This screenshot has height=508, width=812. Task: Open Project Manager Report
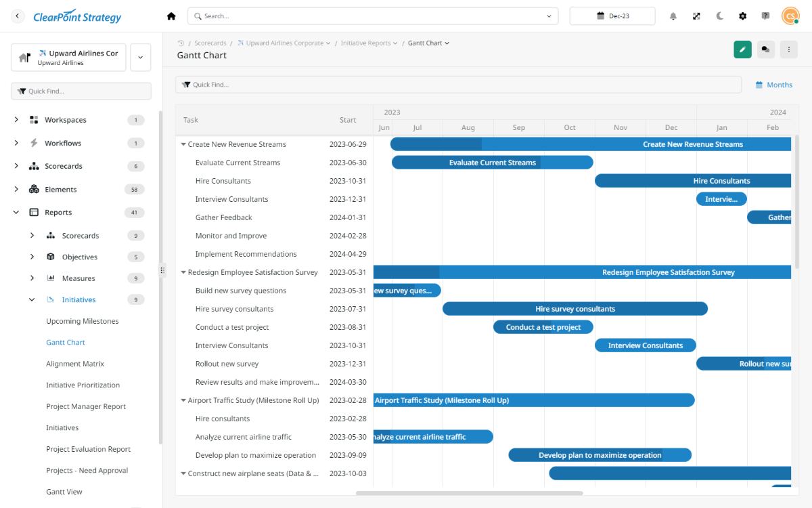86,406
